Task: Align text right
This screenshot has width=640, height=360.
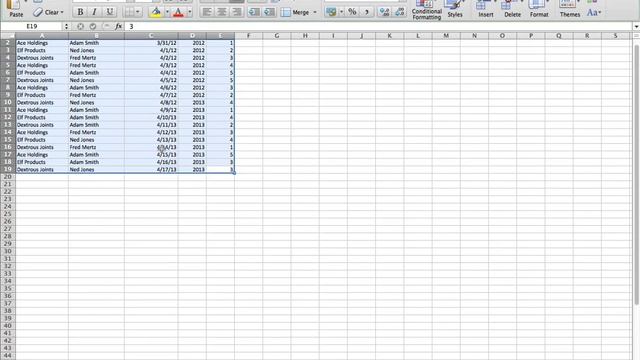Action: (236, 12)
